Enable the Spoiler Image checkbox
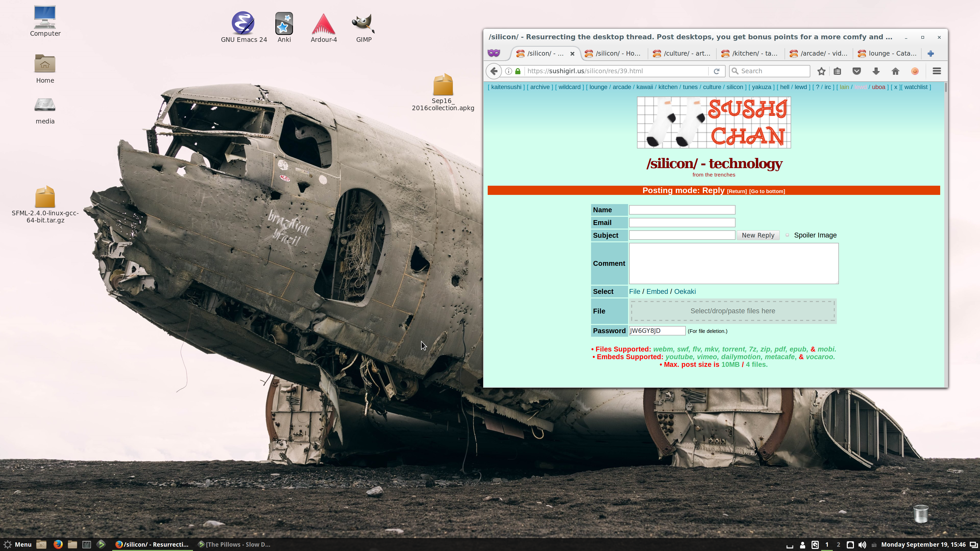The width and height of the screenshot is (980, 551). (x=787, y=235)
